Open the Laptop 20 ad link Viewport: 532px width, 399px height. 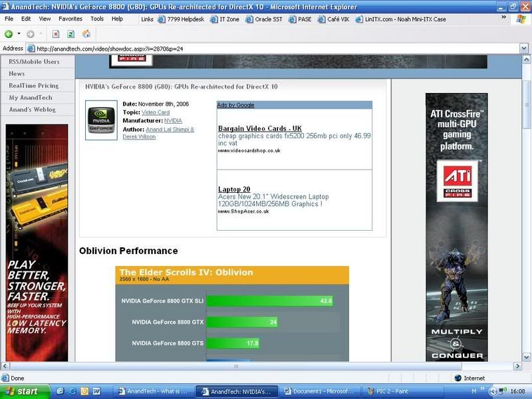pos(234,190)
